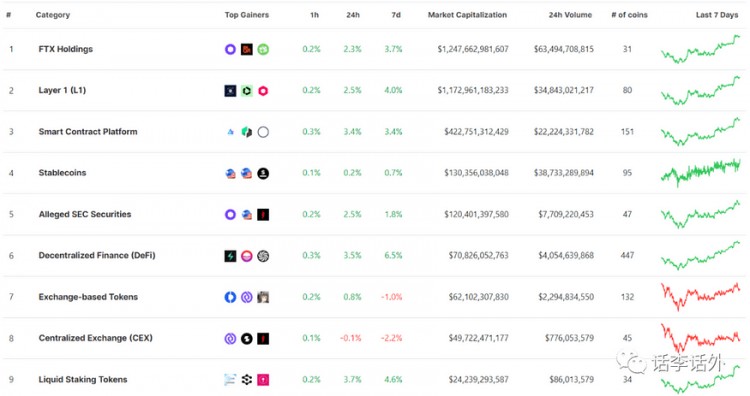Click the white circle icon in Smart Contract Platform row
Image resolution: width=750 pixels, height=396 pixels.
[x=263, y=132]
